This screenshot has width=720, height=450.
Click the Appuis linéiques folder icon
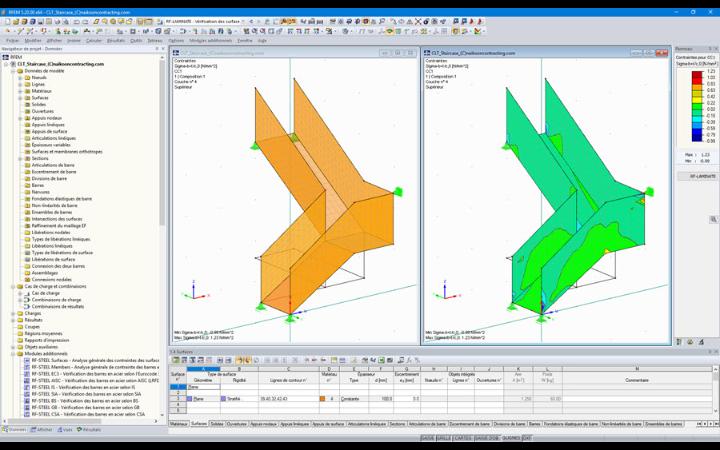[x=27, y=125]
